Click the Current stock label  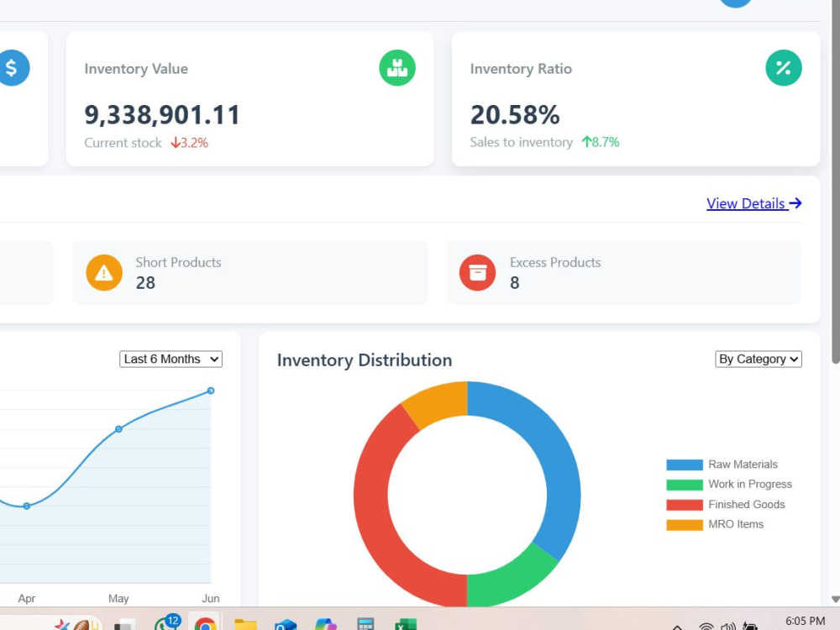123,143
